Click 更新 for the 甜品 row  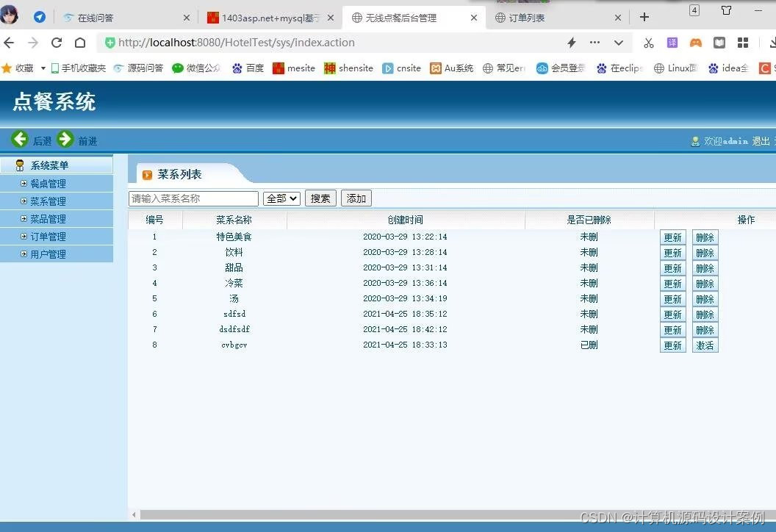[673, 268]
